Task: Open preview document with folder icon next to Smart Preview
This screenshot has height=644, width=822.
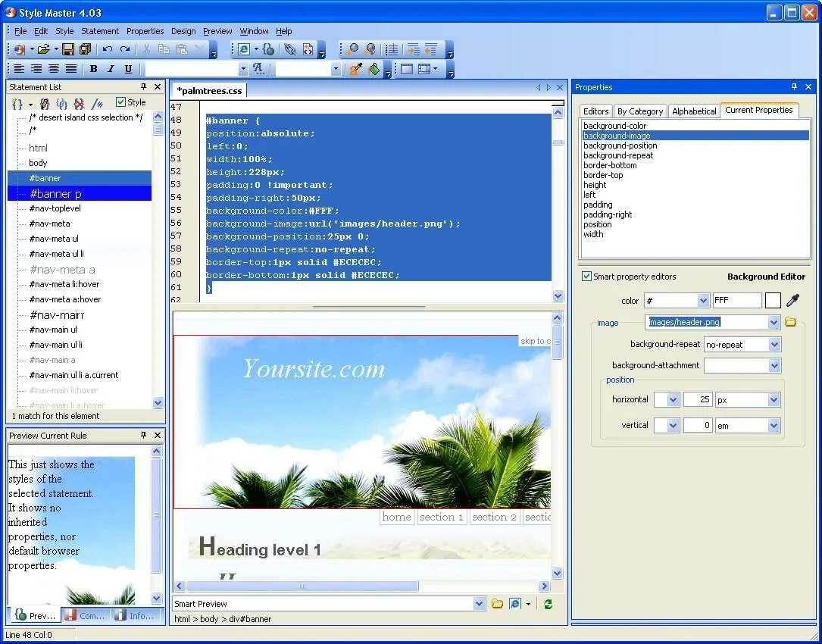Action: [497, 604]
